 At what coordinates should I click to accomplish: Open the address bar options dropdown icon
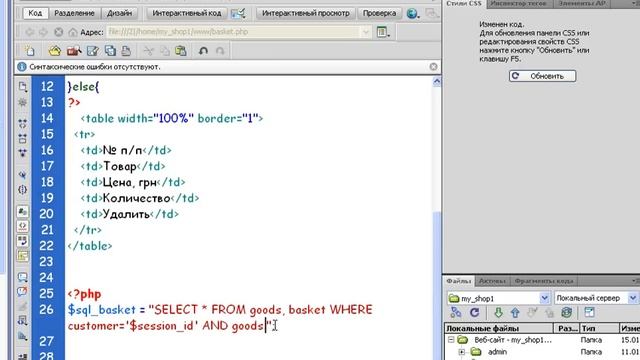pos(383,32)
